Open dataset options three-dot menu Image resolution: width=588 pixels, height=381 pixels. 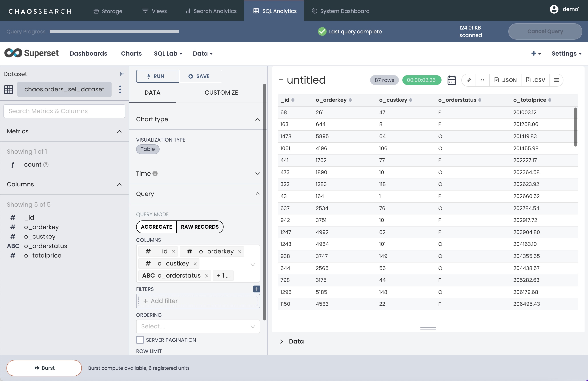click(120, 89)
